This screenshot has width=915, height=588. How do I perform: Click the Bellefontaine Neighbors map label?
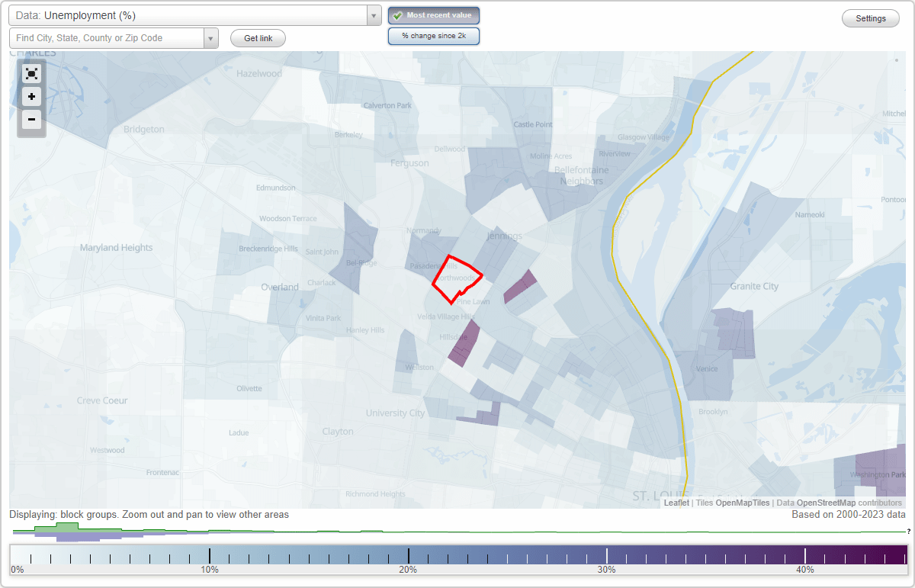pyautogui.click(x=582, y=175)
